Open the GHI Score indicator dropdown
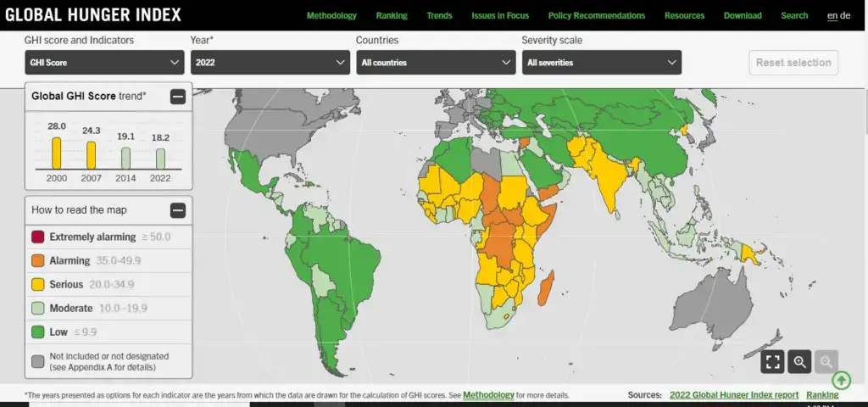Viewport: 868px width, 407px height. point(104,63)
